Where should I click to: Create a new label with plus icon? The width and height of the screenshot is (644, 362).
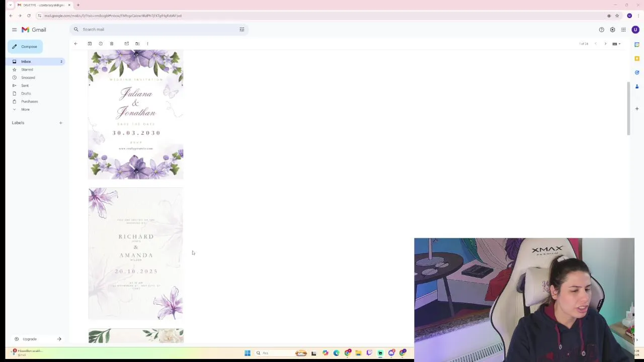coord(60,123)
